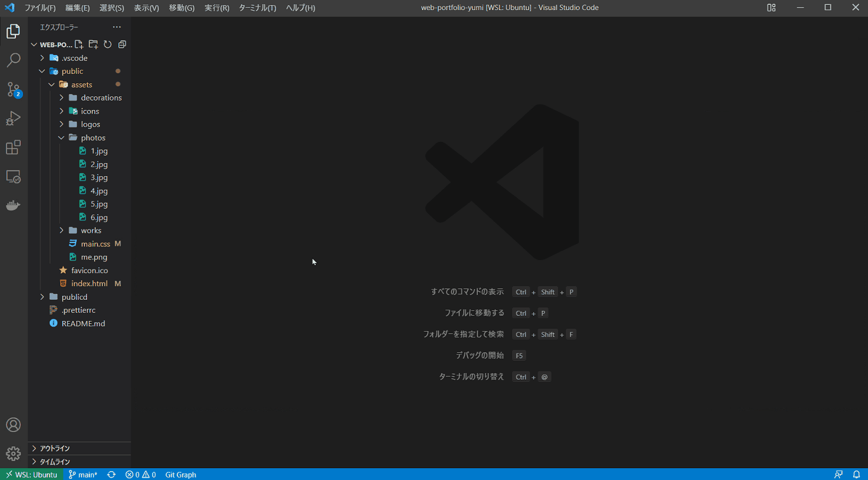Viewport: 868px width, 480px height.
Task: Open the 移動(G) menu
Action: click(182, 8)
